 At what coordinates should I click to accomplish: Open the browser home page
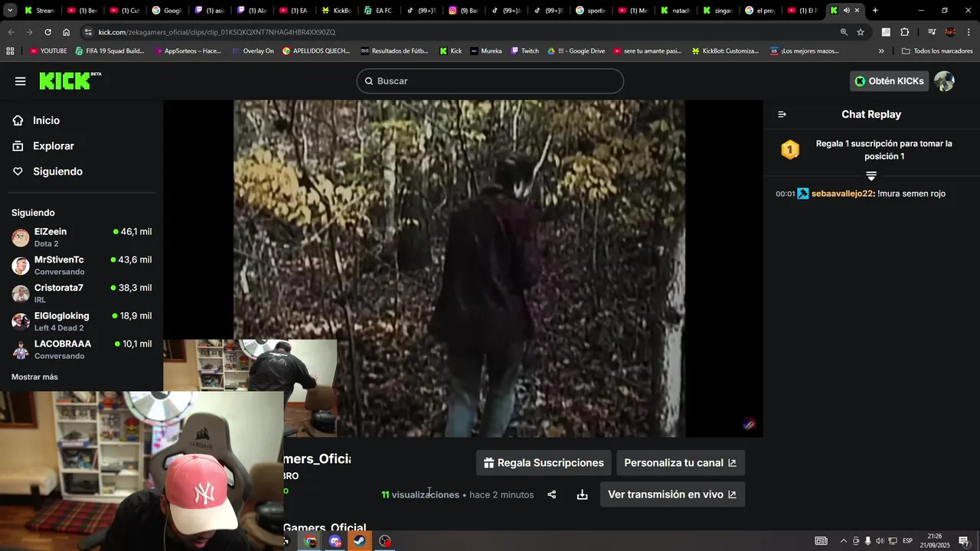(x=66, y=32)
